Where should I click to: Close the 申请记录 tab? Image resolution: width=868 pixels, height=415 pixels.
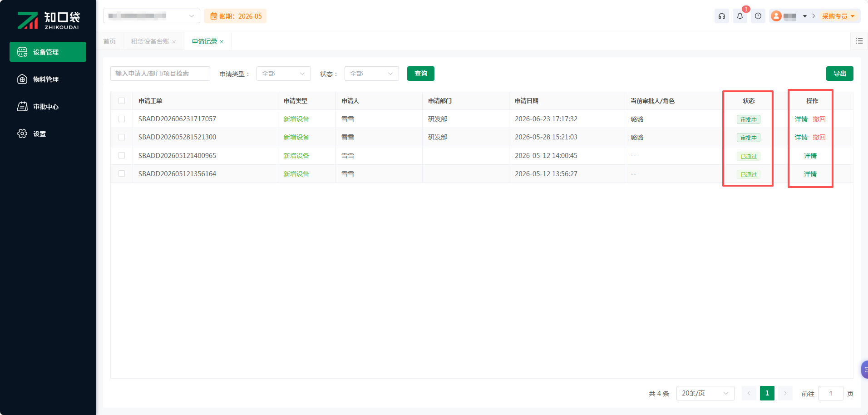(x=222, y=42)
